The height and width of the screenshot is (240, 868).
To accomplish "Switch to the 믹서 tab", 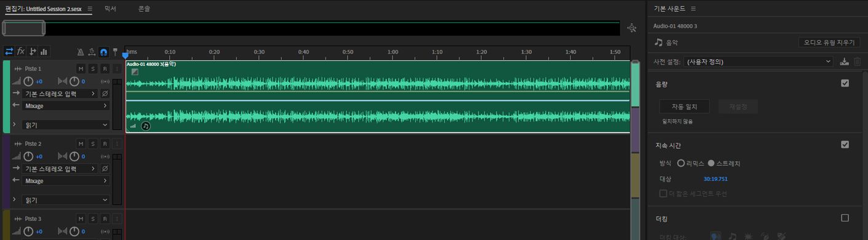I will click(110, 9).
